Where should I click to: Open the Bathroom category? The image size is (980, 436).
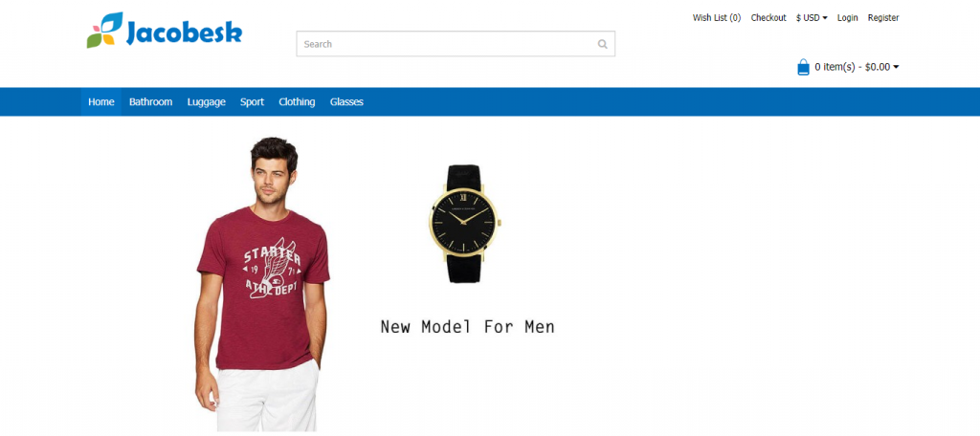pyautogui.click(x=150, y=101)
